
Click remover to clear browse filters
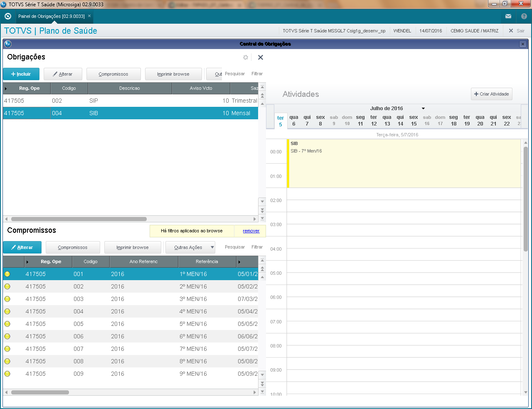coord(251,231)
